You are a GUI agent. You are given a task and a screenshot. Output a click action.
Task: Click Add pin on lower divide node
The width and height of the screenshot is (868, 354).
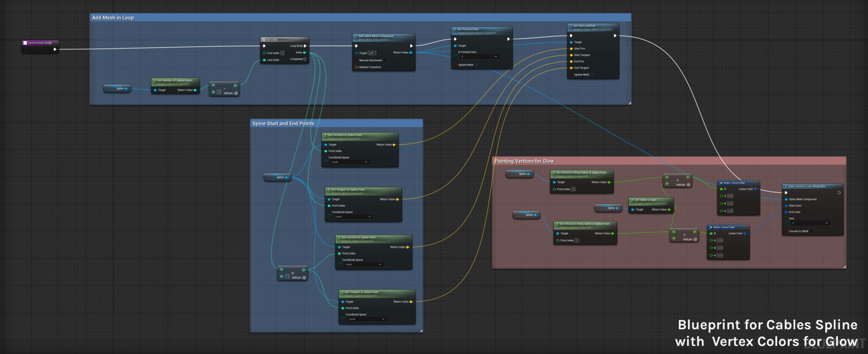tap(690, 239)
